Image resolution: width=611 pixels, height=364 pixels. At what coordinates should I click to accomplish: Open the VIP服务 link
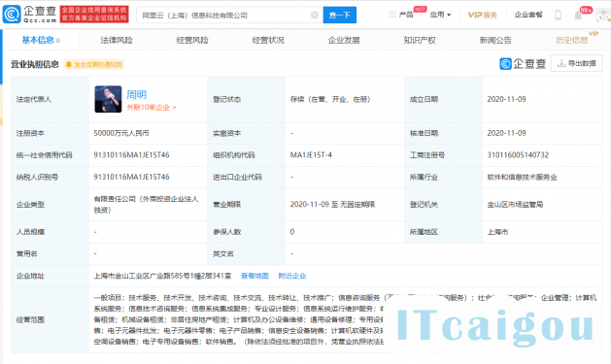point(482,15)
